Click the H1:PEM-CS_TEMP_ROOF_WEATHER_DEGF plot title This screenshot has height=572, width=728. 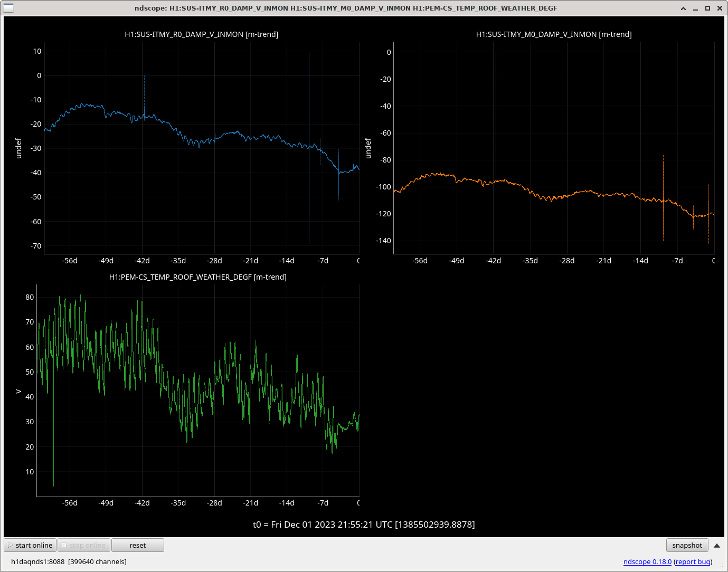point(198,277)
